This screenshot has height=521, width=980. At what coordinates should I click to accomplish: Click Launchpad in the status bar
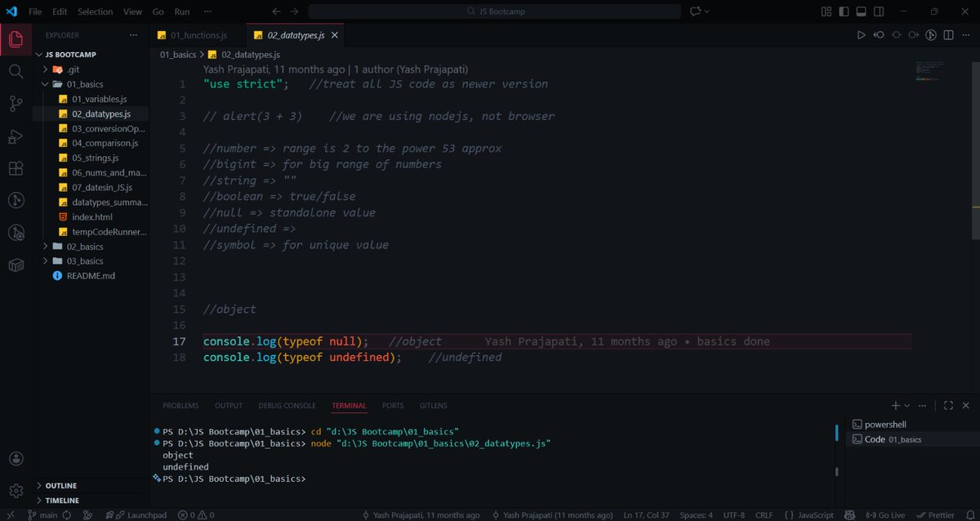click(x=136, y=515)
